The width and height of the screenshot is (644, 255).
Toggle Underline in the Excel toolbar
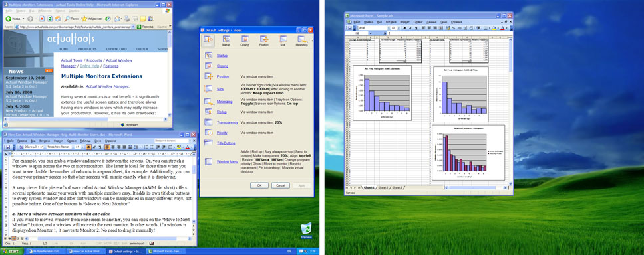[x=416, y=28]
